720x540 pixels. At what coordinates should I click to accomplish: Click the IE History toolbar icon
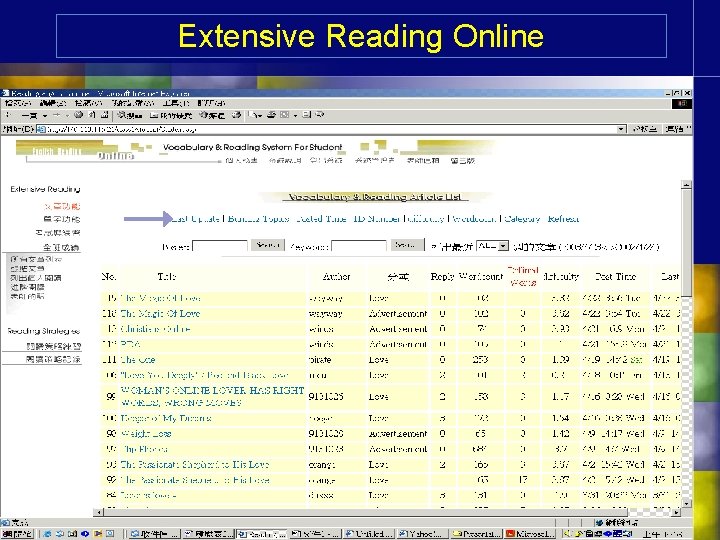(236, 115)
